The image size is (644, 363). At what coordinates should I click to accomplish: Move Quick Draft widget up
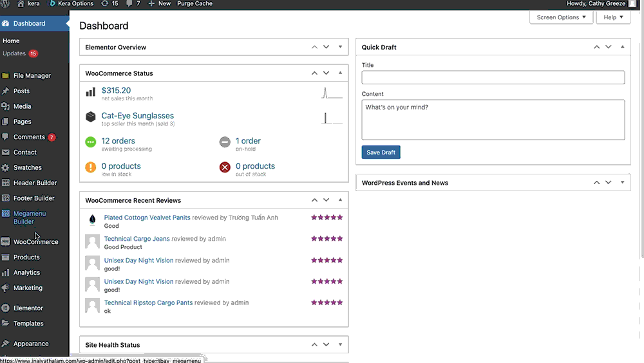click(596, 47)
